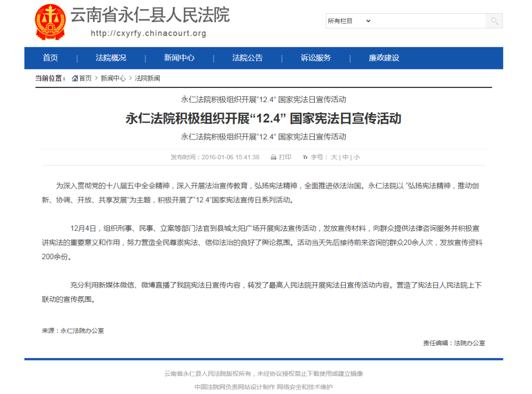Open the 廉政建设 menu item

click(384, 58)
